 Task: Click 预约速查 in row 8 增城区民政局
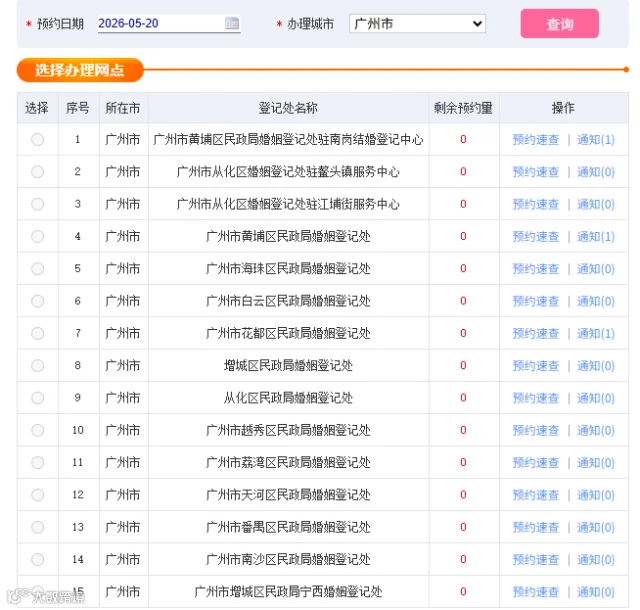coord(536,366)
